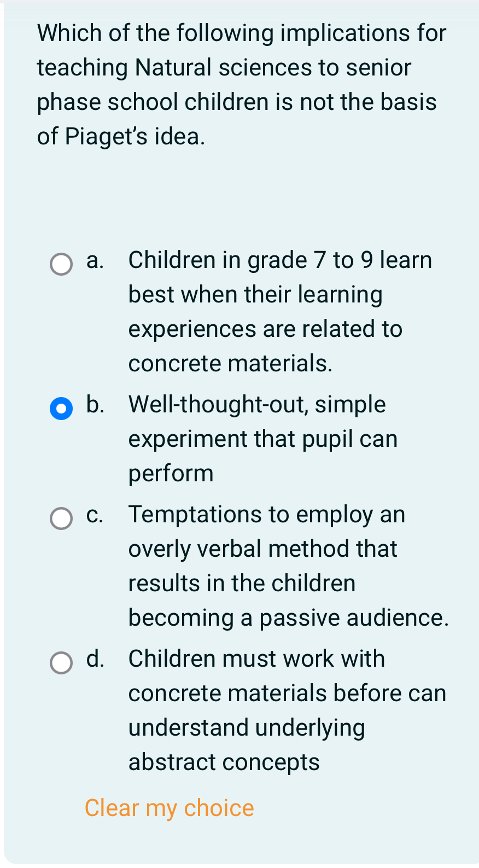479x868 pixels.
Task: Click the label letter a
Action: pyautogui.click(x=94, y=262)
